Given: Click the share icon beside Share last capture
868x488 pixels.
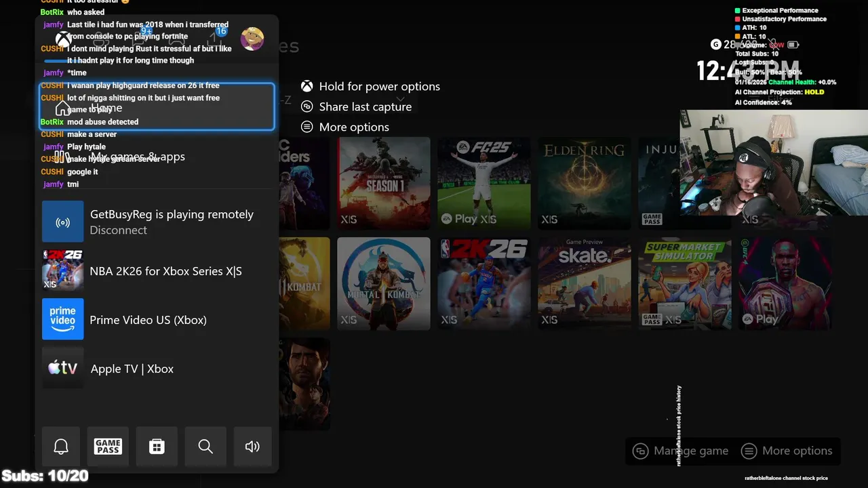Looking at the screenshot, I should [x=307, y=106].
